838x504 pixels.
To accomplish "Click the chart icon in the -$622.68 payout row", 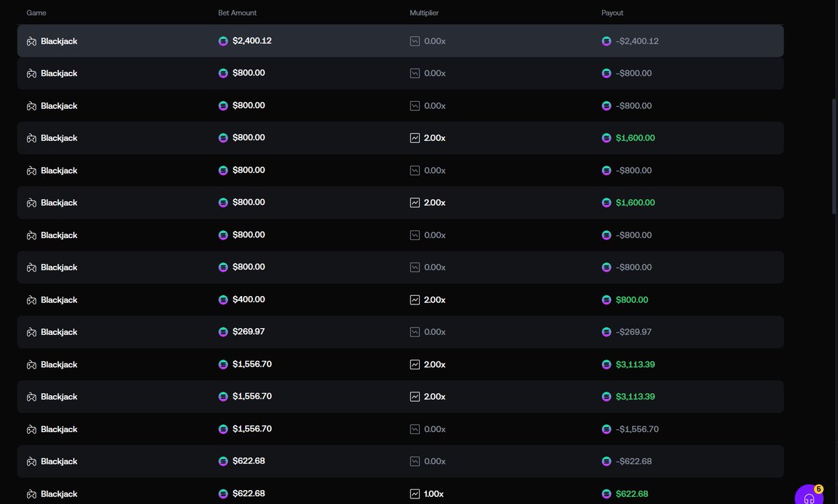I will (415, 461).
